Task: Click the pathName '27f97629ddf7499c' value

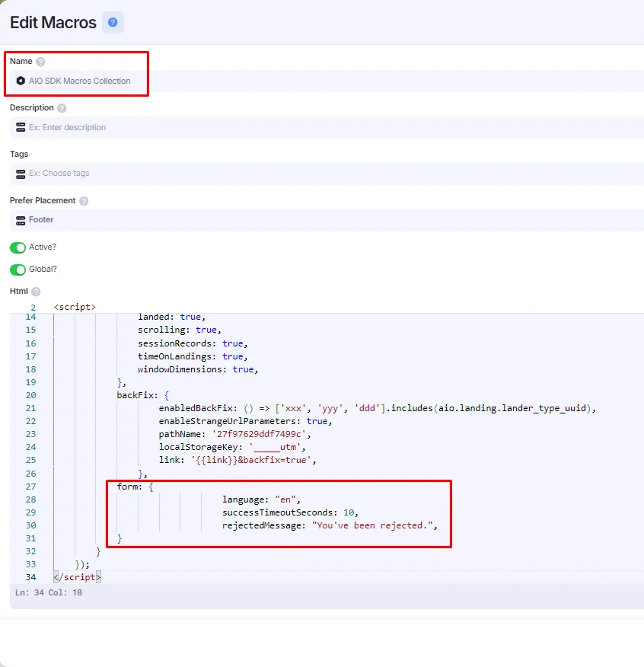Action: [x=259, y=434]
